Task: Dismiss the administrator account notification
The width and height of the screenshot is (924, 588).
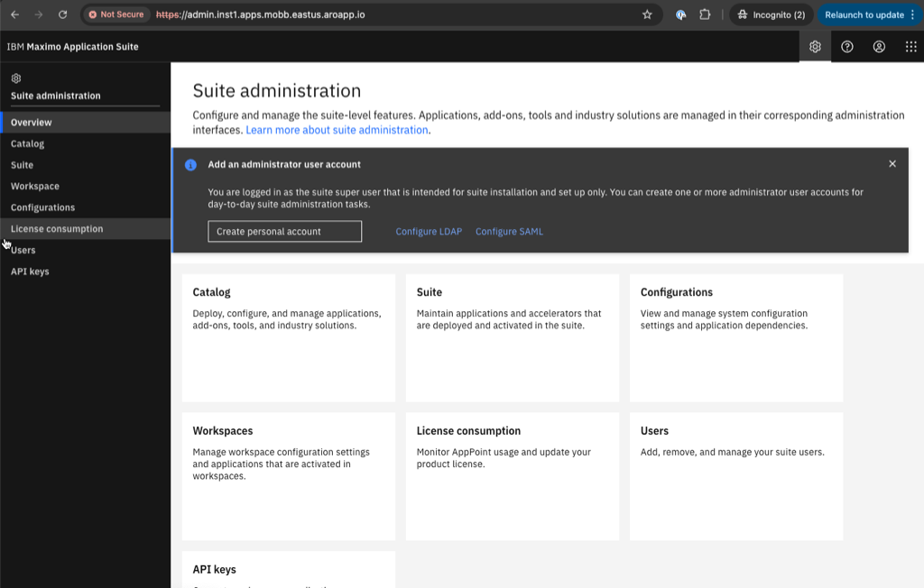Action: pyautogui.click(x=892, y=164)
